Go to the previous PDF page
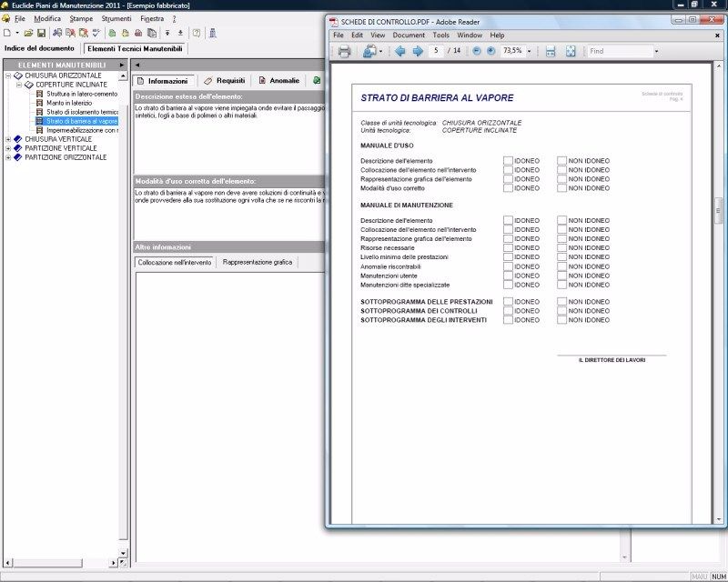The width and height of the screenshot is (728, 582). (x=399, y=51)
